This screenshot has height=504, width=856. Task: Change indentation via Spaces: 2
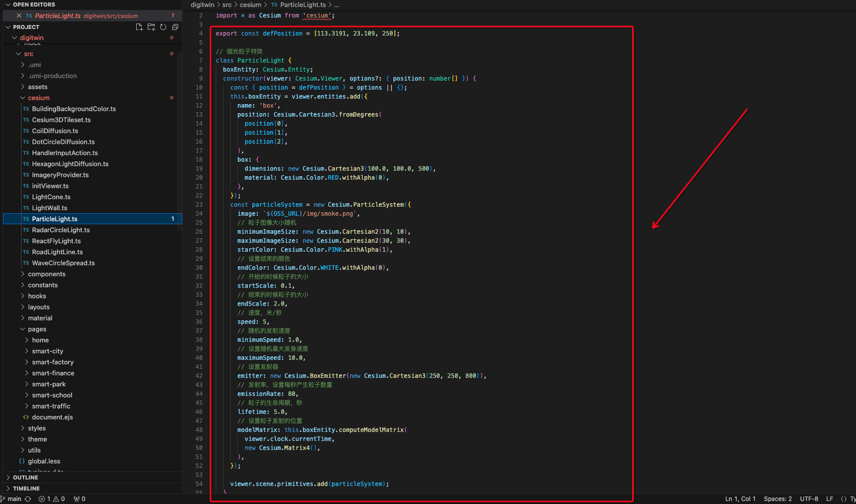click(777, 499)
